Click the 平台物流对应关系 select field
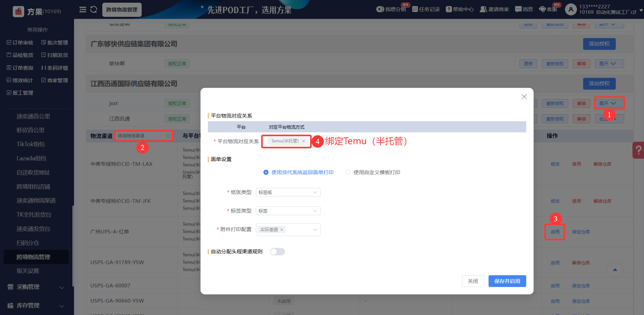The height and width of the screenshot is (315, 644). 300,141
